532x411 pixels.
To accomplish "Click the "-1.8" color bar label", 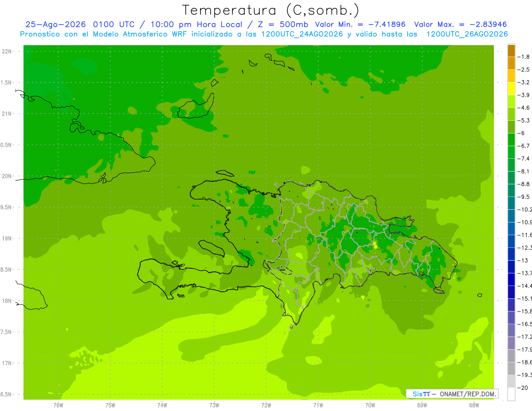I will pos(524,57).
